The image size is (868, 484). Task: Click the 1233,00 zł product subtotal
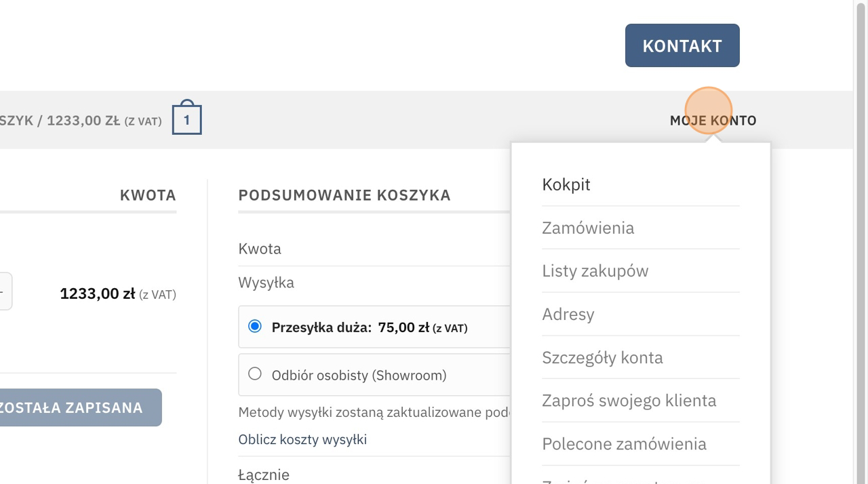coord(98,294)
